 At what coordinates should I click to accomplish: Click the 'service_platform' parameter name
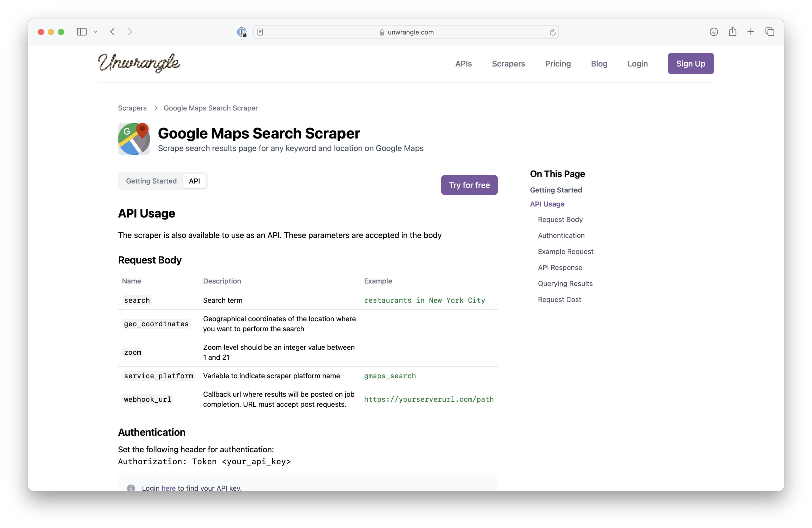coord(159,376)
